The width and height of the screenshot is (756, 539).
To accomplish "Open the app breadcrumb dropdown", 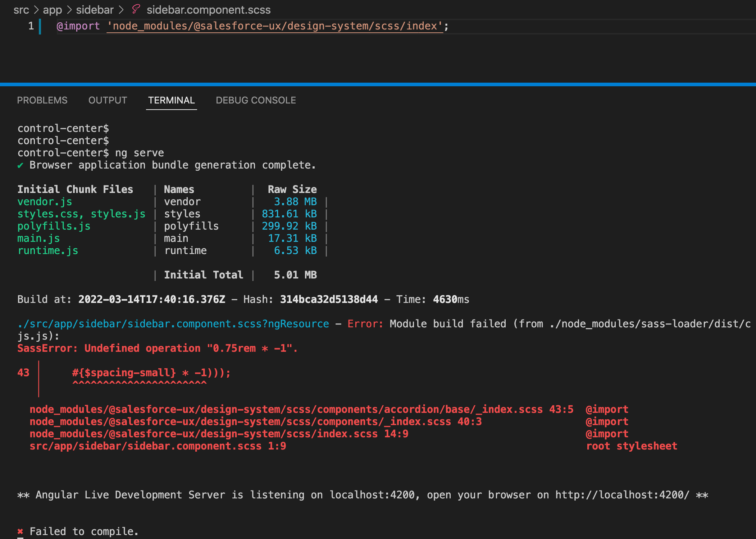I will [53, 10].
